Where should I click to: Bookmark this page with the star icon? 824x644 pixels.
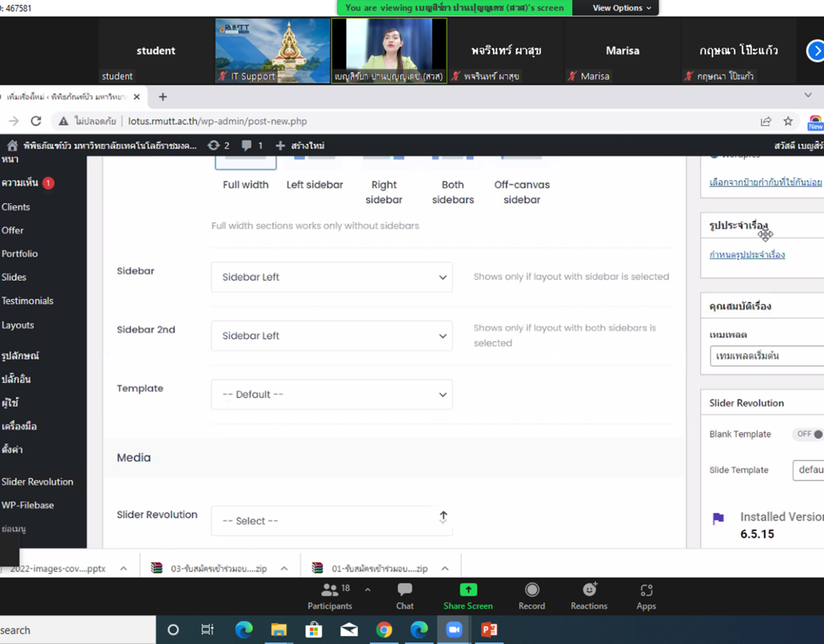click(x=788, y=121)
